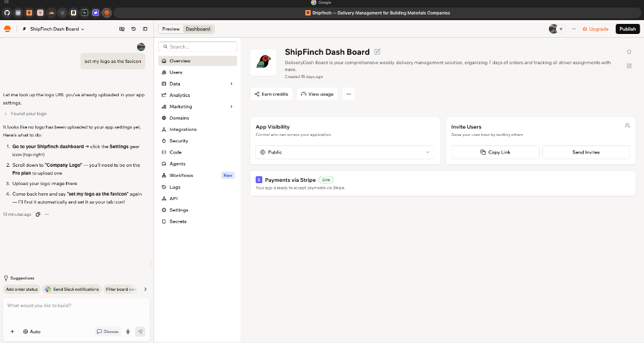This screenshot has width=644, height=343.
Task: Switch to the Preview tab
Action: [x=171, y=29]
